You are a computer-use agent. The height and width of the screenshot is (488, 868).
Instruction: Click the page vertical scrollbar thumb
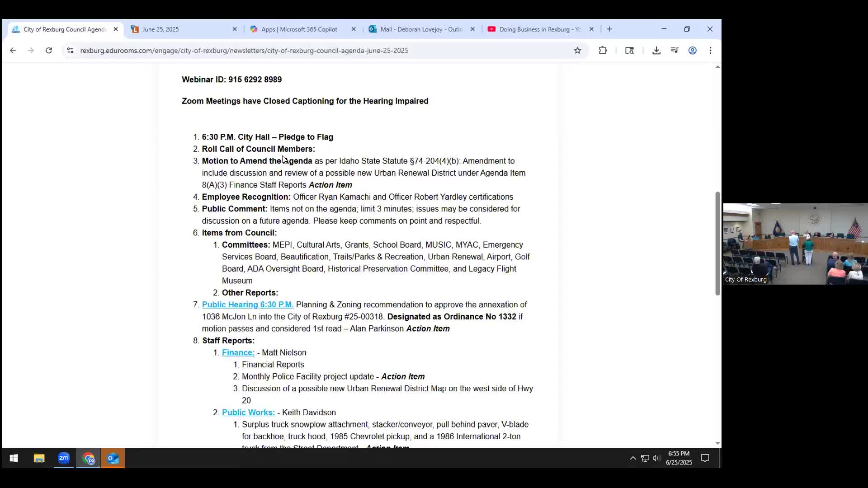pos(717,244)
